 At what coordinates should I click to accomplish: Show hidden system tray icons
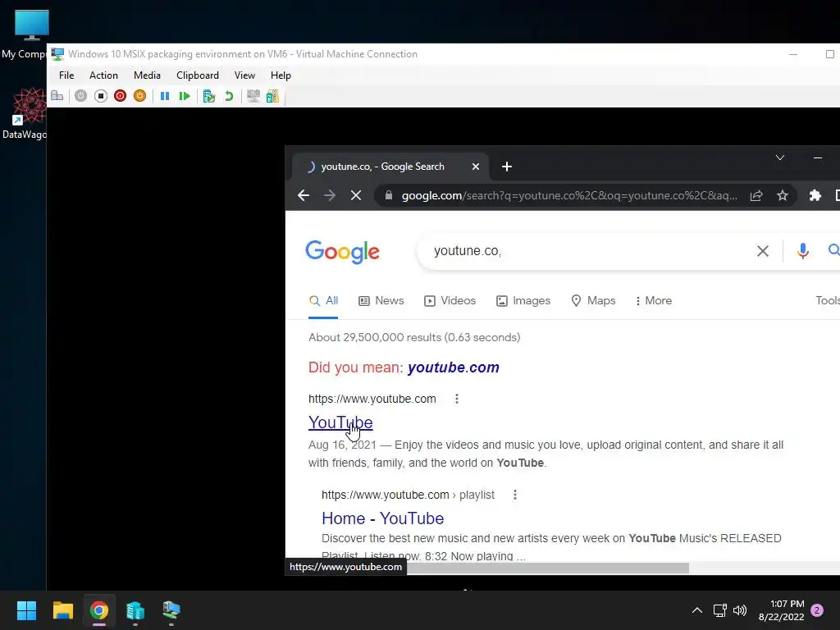697,610
